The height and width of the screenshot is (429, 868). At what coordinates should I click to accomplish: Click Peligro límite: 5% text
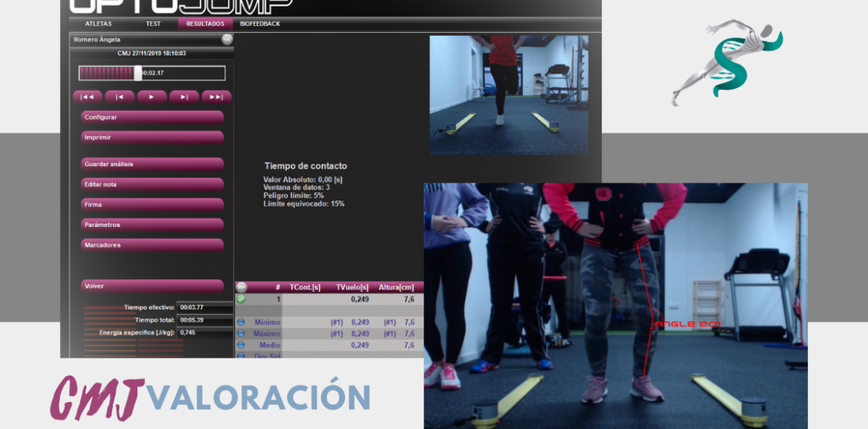pos(293,195)
